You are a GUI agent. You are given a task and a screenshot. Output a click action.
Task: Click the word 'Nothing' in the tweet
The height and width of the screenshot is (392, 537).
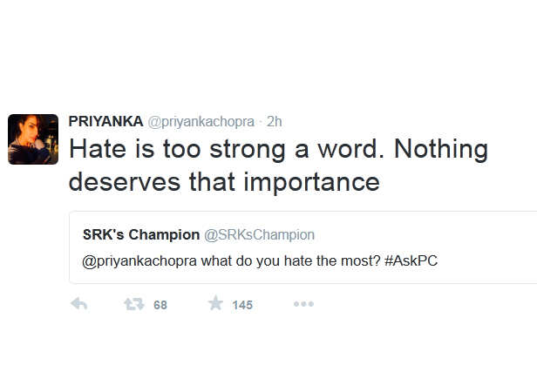click(441, 149)
